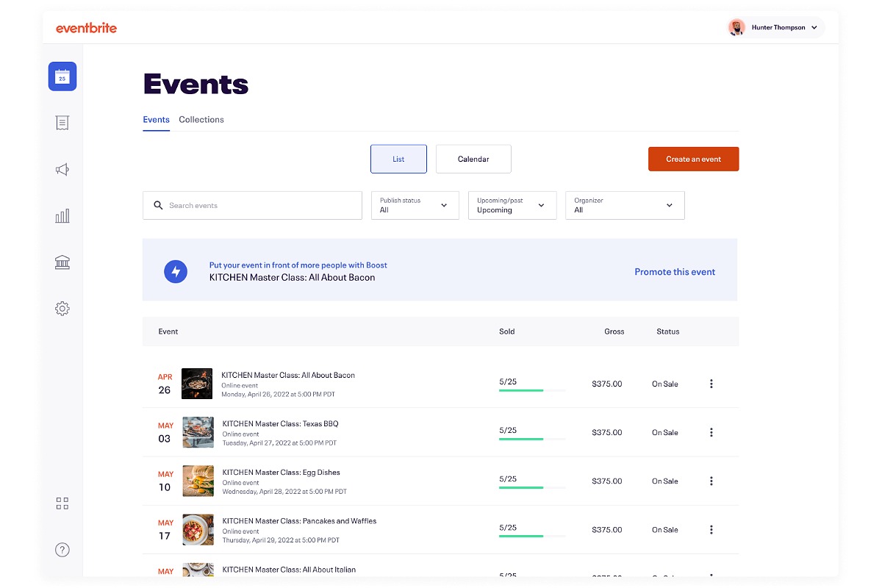
Task: Open KITCHEN Master Class: All About Italian
Action: pos(289,569)
